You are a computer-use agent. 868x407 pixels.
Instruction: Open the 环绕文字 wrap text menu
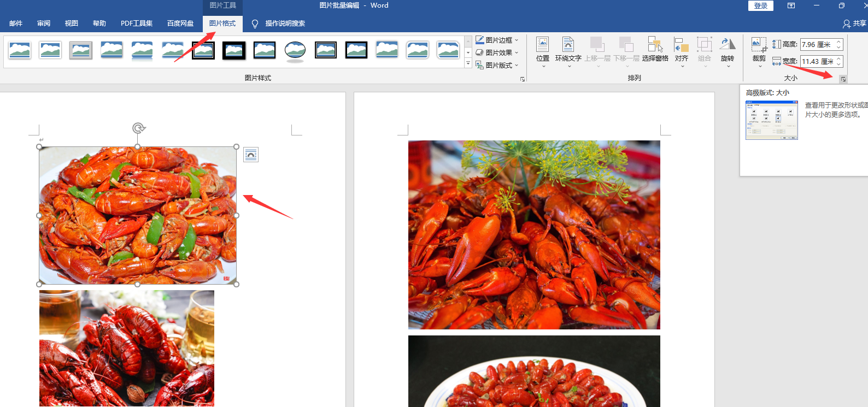(x=568, y=52)
